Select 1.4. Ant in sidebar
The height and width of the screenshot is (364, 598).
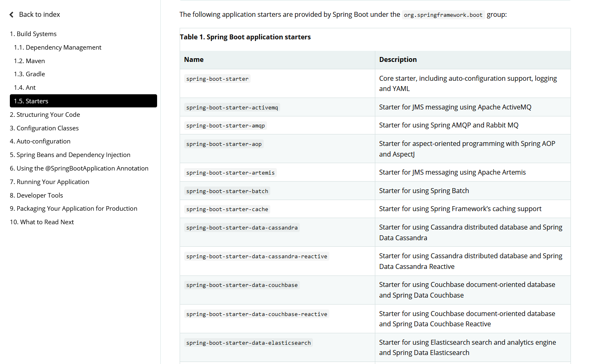click(x=25, y=88)
